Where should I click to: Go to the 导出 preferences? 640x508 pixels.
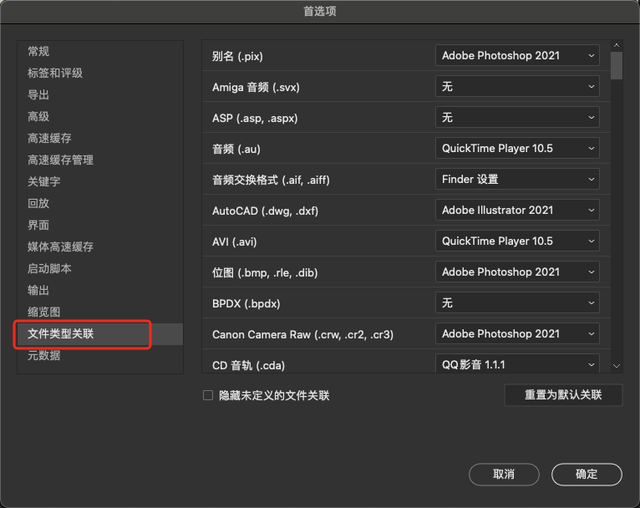coord(38,95)
